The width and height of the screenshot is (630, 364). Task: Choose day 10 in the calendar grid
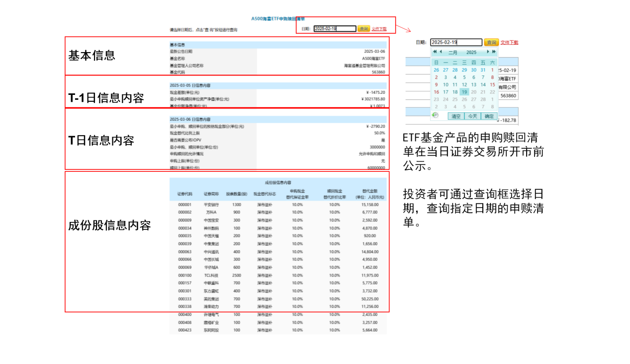pos(446,84)
